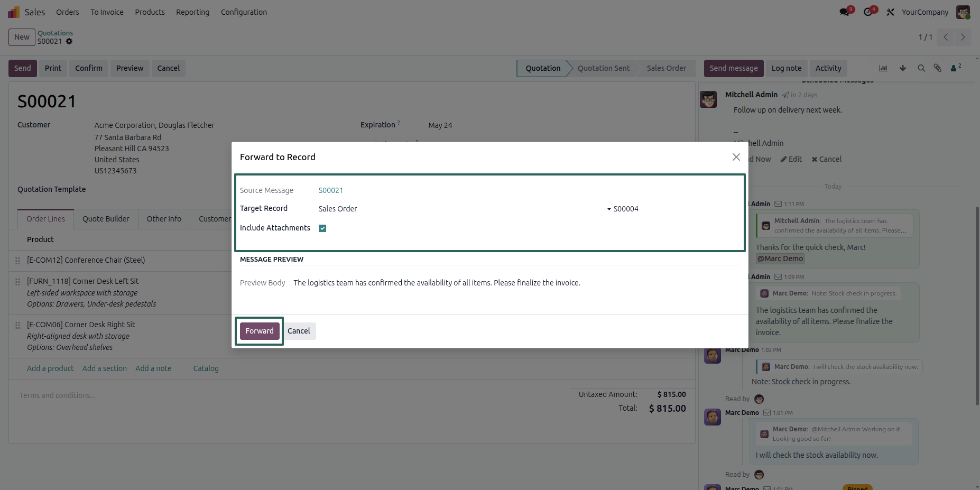Click Marc Demo avatar at 1:01 PM message
Image resolution: width=980 pixels, height=490 pixels.
point(713,417)
